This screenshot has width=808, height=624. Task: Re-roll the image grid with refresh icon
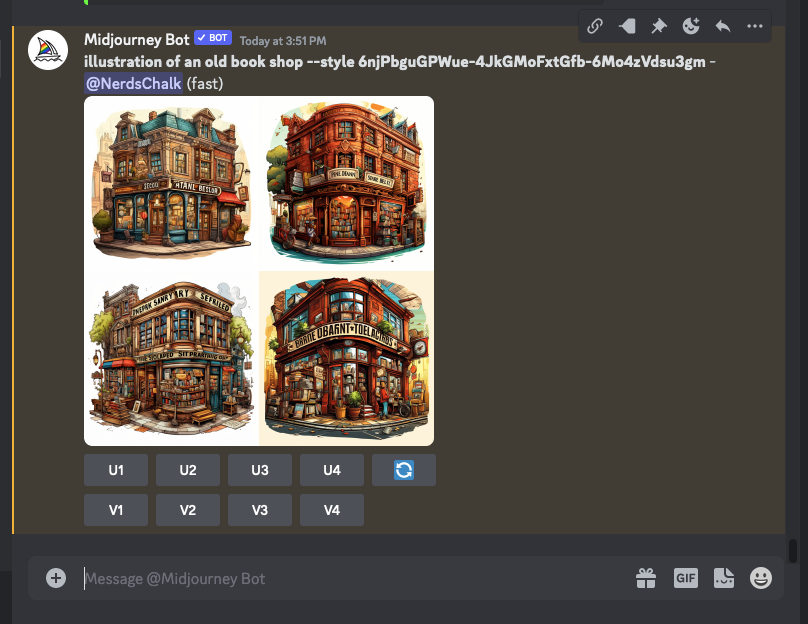click(404, 470)
